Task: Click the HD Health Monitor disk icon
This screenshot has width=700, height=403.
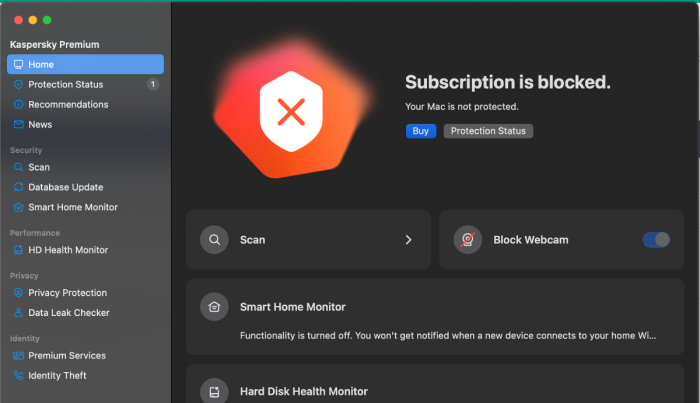Action: tap(18, 250)
